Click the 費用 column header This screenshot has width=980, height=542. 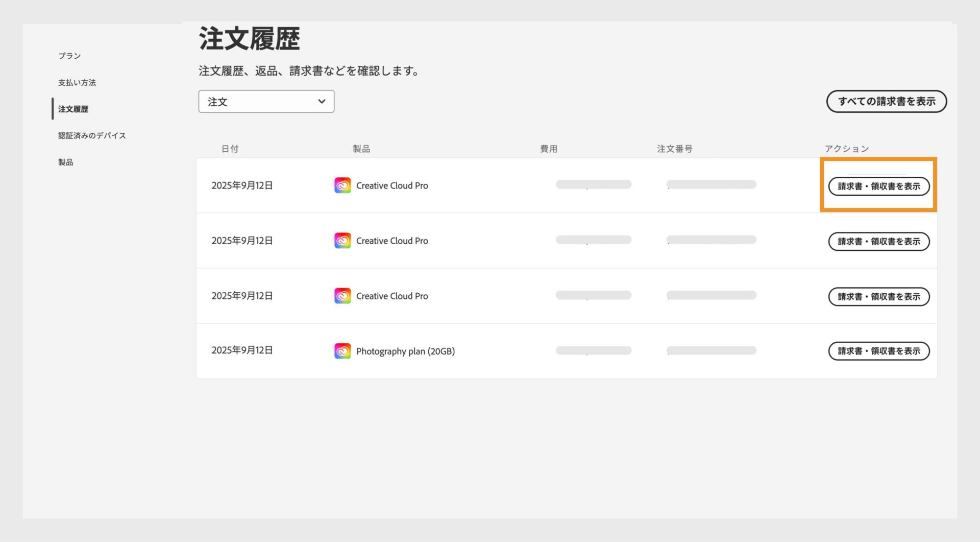pyautogui.click(x=549, y=149)
